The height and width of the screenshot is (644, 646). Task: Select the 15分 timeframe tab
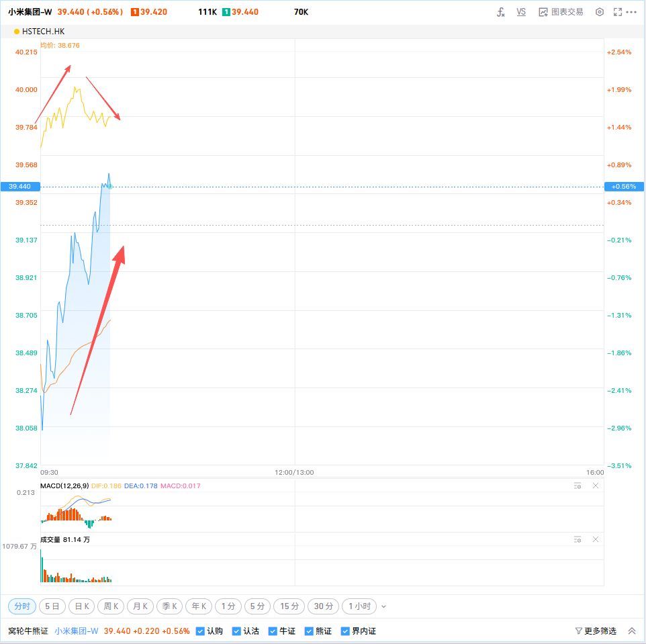click(289, 606)
